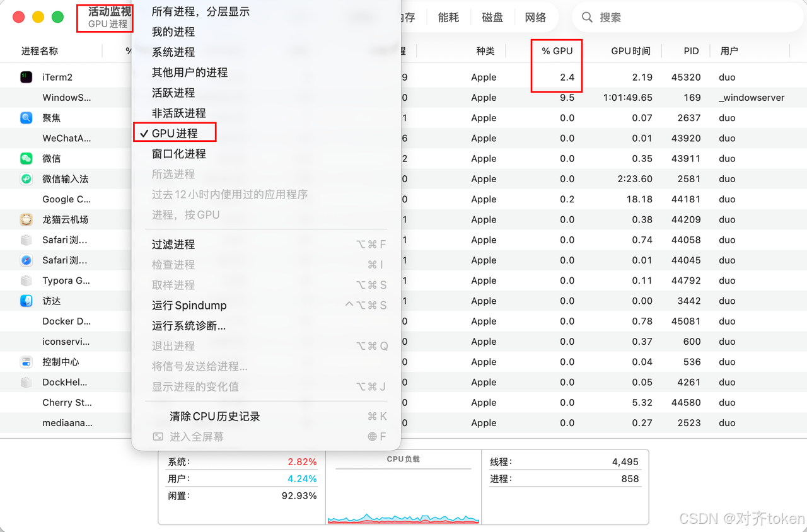The height and width of the screenshot is (532, 807).
Task: Select 系统进程 menu item
Action: tap(173, 52)
